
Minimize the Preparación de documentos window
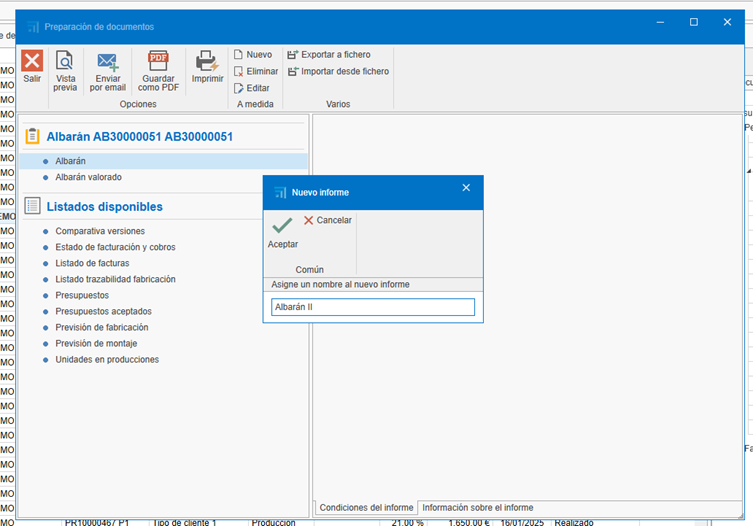pos(660,22)
